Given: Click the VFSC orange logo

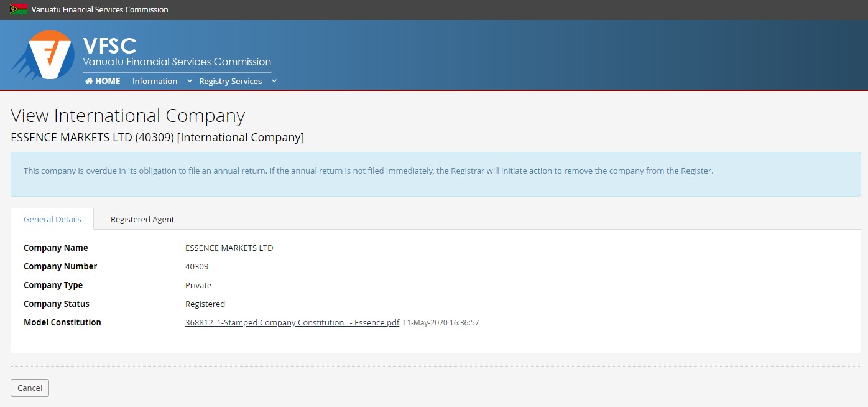Looking at the screenshot, I should click(x=43, y=55).
